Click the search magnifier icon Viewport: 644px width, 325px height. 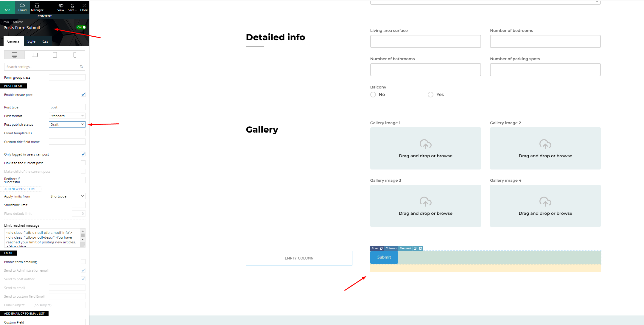pyautogui.click(x=81, y=67)
